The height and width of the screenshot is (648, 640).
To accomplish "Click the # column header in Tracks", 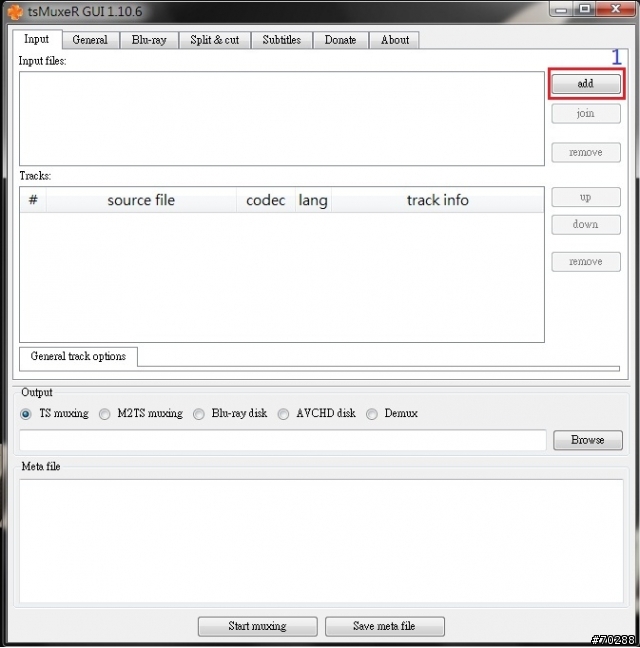I will 33,200.
